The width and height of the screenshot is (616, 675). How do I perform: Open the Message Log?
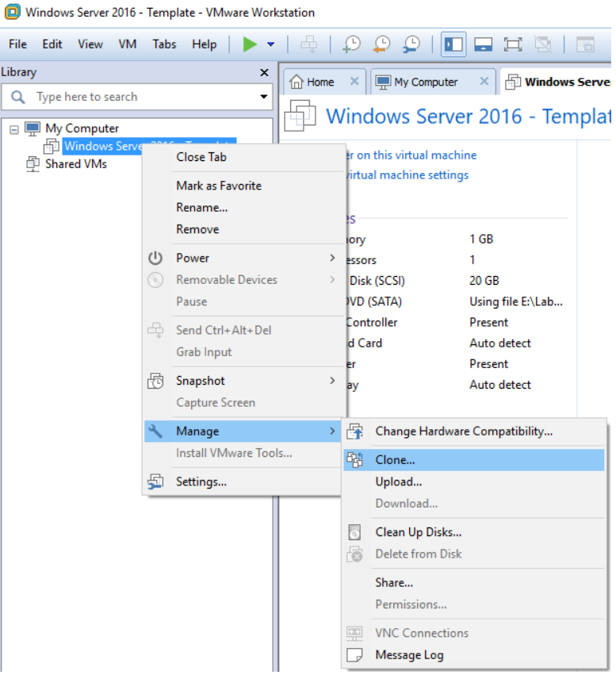(x=473, y=654)
